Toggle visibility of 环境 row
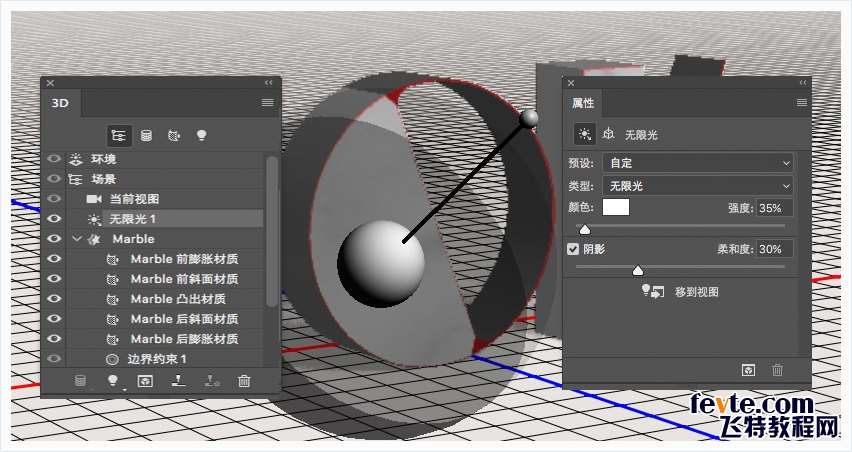This screenshot has width=852, height=452. point(54,159)
